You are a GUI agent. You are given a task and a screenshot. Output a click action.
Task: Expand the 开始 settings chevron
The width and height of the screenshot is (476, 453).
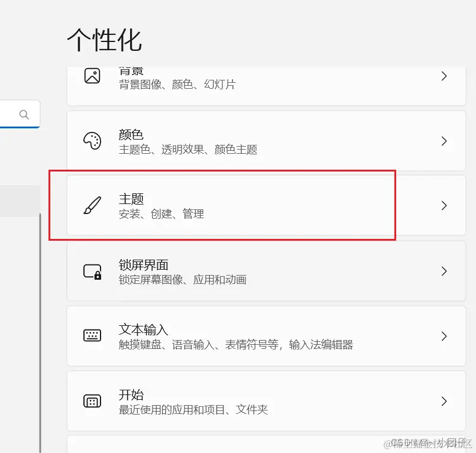coord(444,401)
